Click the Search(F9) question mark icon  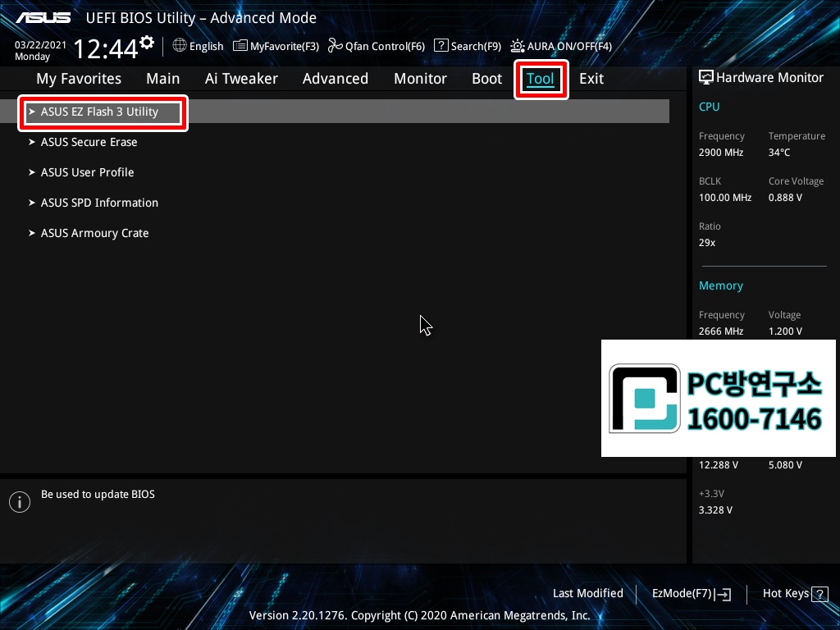tap(441, 45)
